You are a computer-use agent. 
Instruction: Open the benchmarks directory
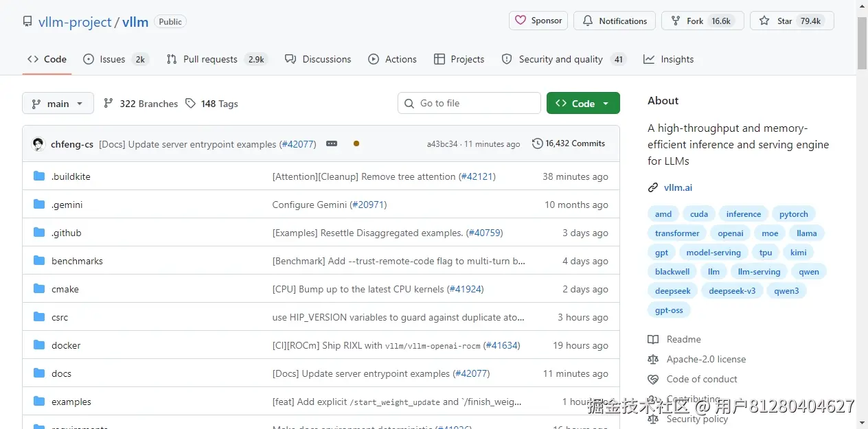tap(77, 261)
